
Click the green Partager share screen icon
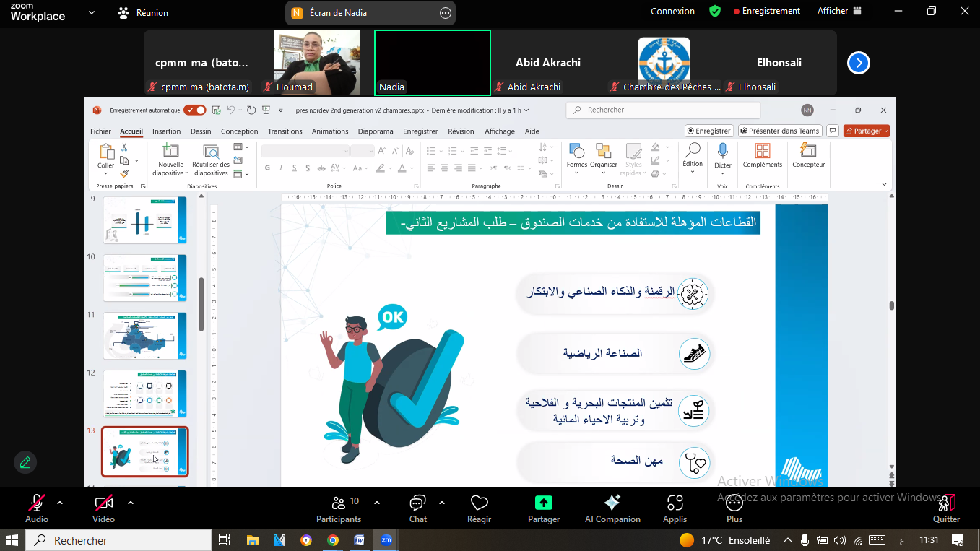tap(543, 503)
